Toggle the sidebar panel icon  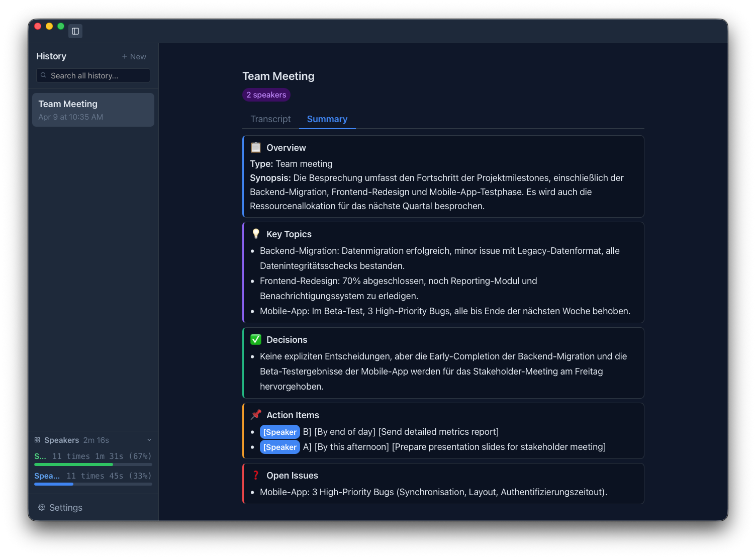click(75, 31)
